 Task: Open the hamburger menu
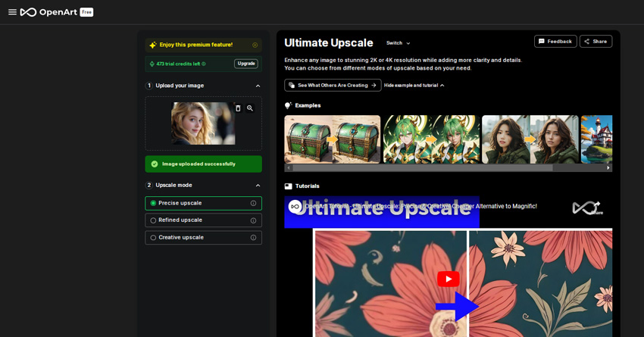point(12,12)
